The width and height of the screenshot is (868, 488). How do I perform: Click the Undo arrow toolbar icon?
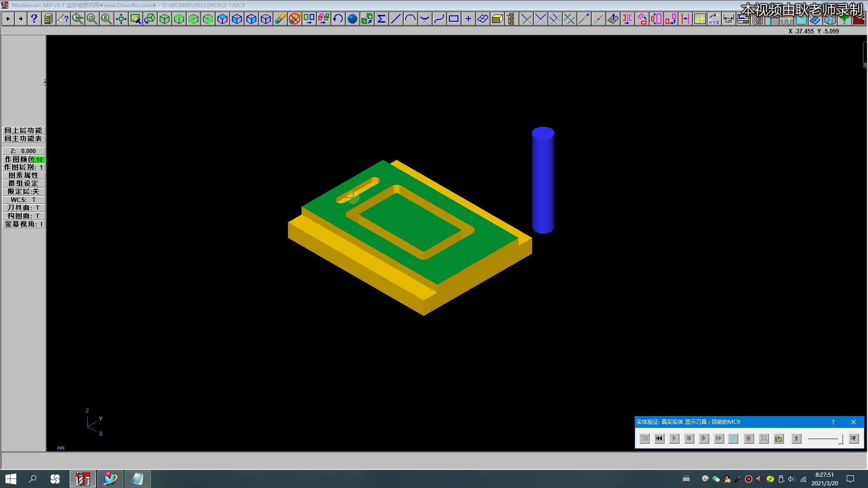[338, 19]
